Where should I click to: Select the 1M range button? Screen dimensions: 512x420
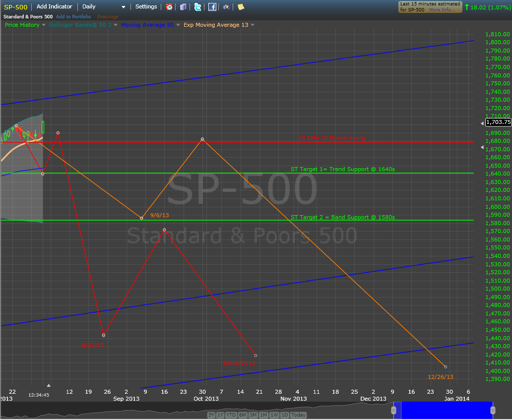[263, 415]
